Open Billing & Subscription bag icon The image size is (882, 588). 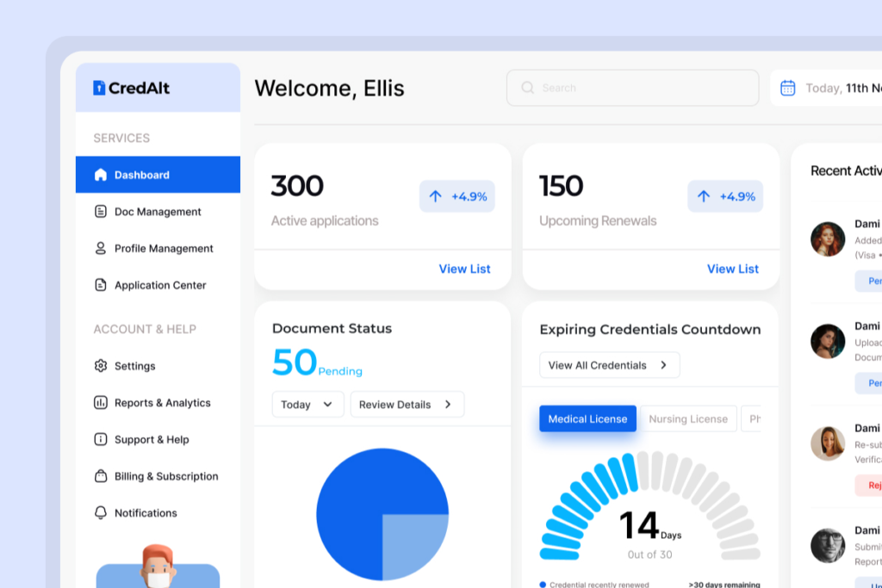click(100, 476)
